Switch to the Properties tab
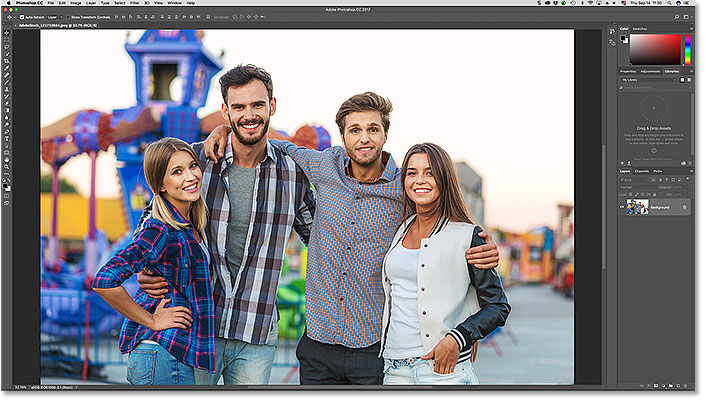705x400 pixels. pyautogui.click(x=628, y=71)
